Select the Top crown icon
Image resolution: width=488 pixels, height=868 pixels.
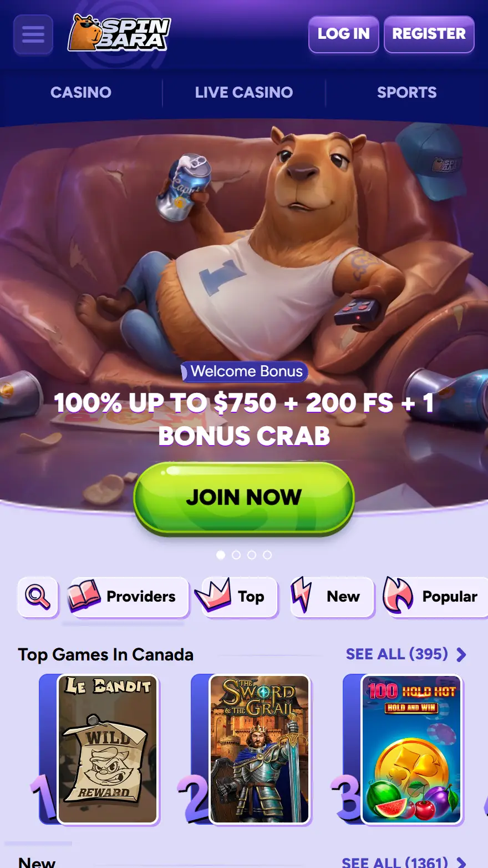point(213,596)
